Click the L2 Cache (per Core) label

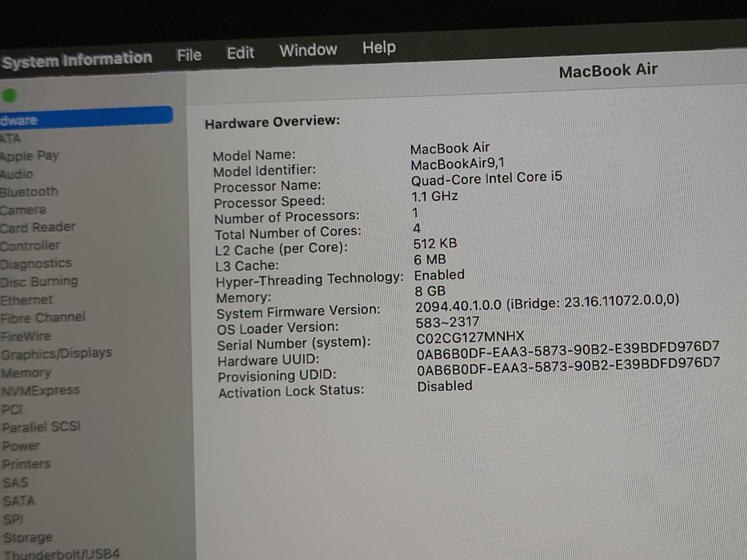point(282,249)
